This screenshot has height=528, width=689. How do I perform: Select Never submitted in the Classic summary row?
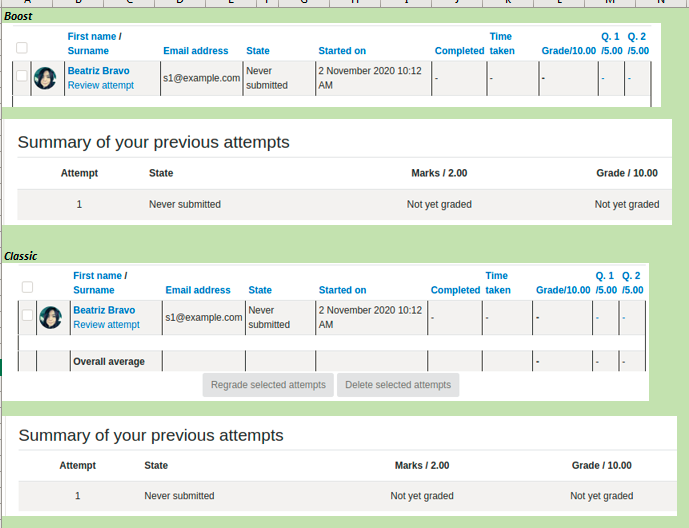[179, 496]
